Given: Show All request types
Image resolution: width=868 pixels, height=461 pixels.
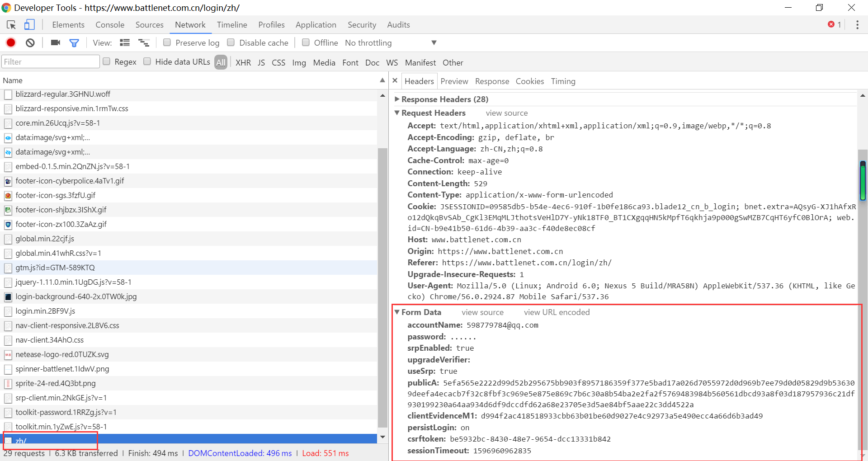Looking at the screenshot, I should coord(221,62).
